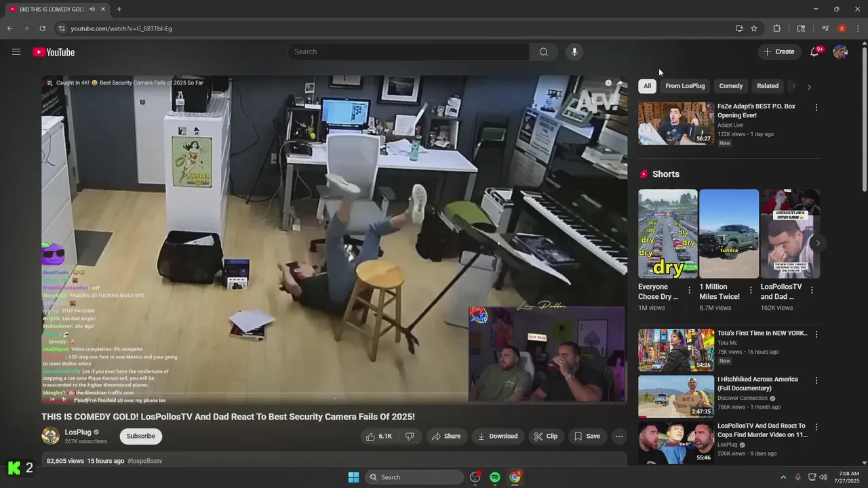Go back to previous page

pos(9,28)
